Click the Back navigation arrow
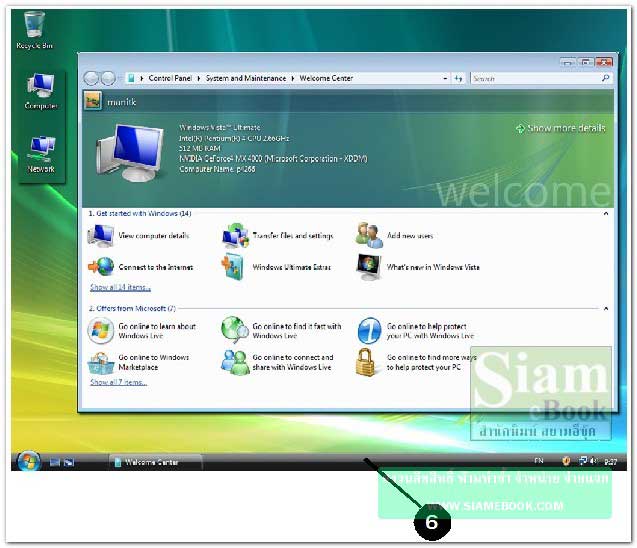The image size is (637, 548). click(91, 78)
